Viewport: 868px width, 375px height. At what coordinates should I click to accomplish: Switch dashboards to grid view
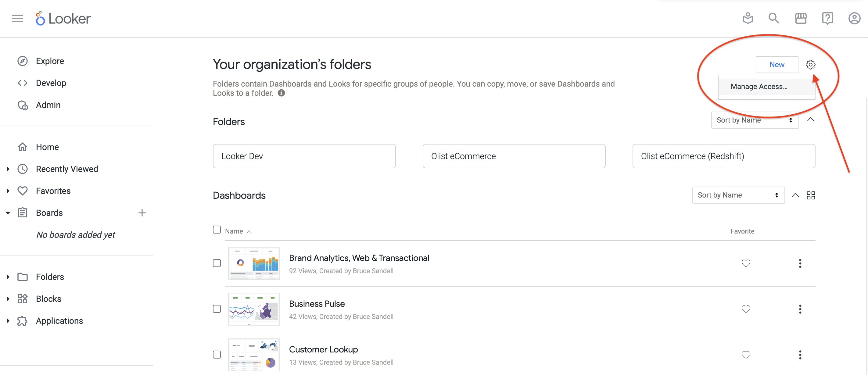coord(811,195)
